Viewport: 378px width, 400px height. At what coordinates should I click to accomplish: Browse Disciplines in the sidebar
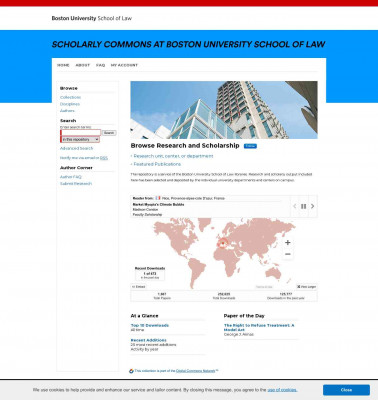[70, 104]
